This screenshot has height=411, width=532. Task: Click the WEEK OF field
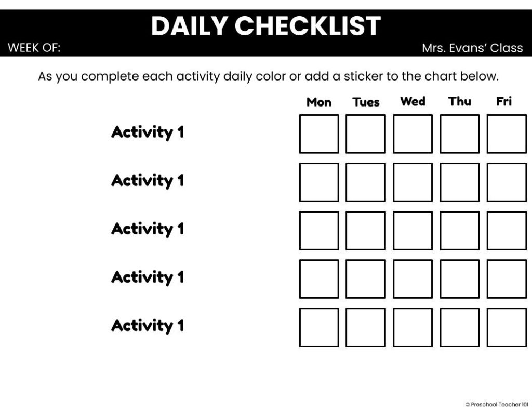tap(34, 48)
